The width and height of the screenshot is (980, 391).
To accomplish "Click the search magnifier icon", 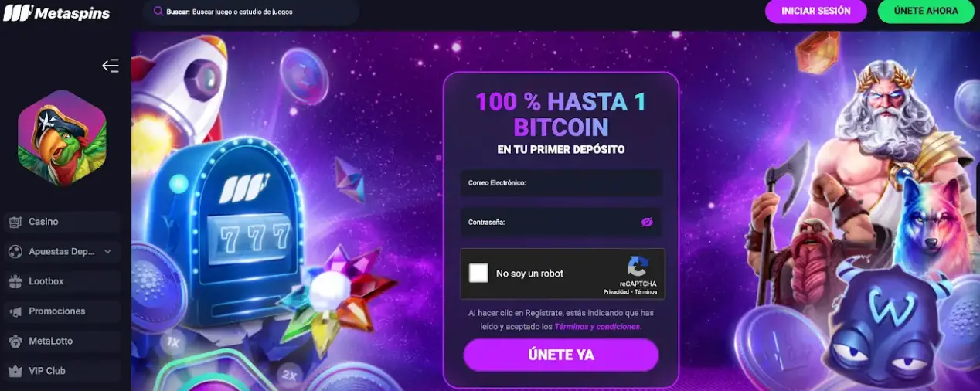I will tap(158, 12).
